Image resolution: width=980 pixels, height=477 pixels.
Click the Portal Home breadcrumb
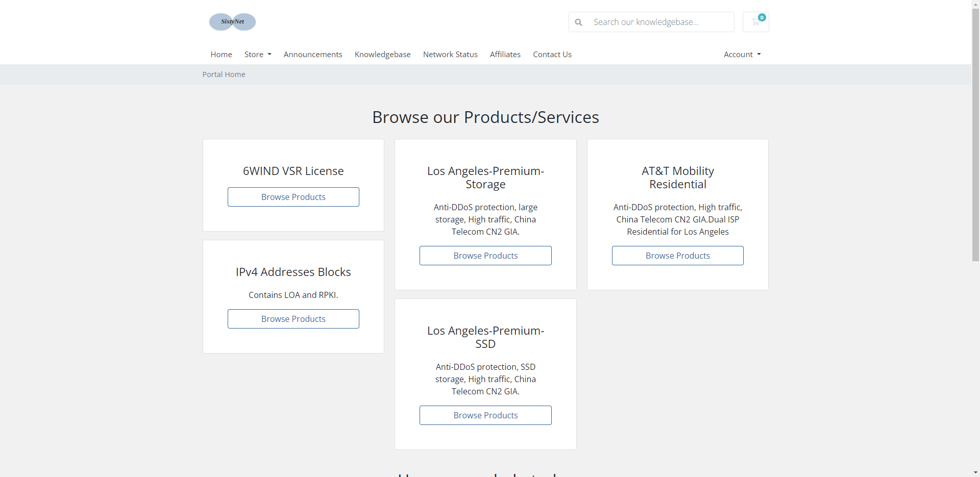click(x=224, y=74)
